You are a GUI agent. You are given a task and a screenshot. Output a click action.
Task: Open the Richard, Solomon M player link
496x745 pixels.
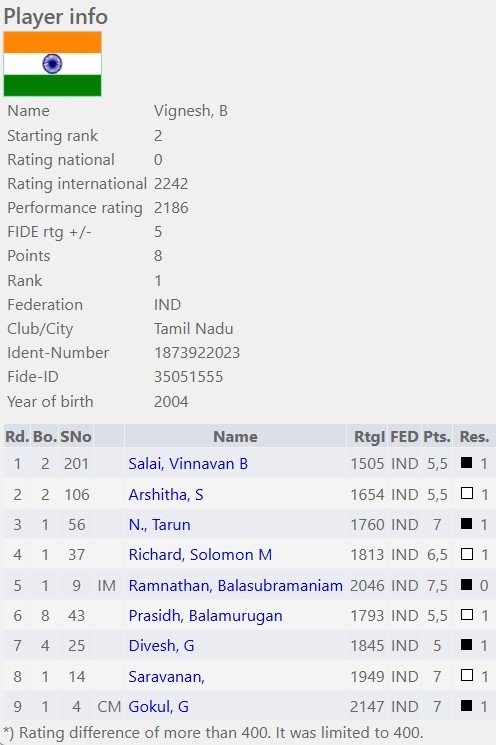[x=200, y=554]
